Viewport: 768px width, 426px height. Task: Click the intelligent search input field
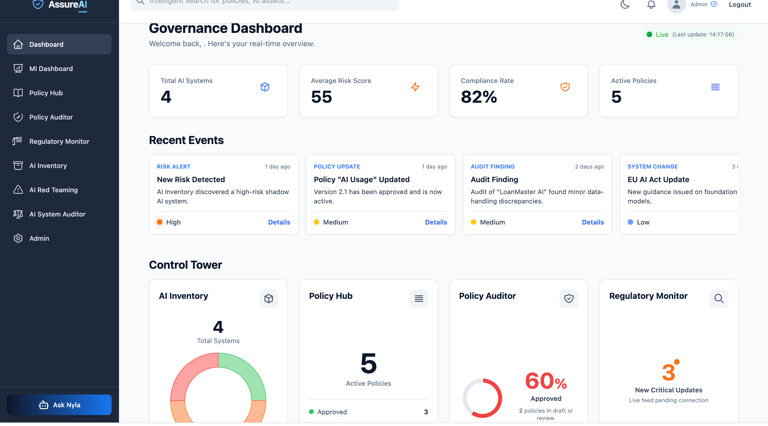click(x=264, y=4)
